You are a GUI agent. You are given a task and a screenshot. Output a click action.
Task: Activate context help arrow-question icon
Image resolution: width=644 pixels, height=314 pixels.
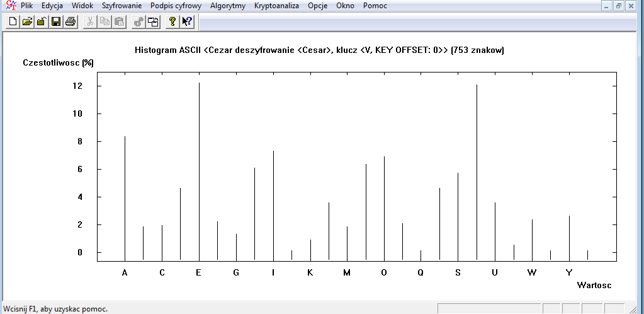188,21
